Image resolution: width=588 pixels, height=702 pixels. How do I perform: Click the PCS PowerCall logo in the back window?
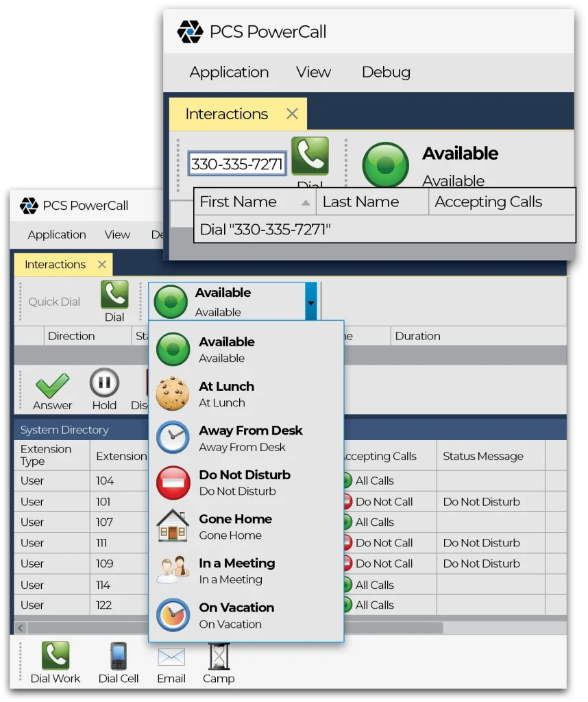pyautogui.click(x=29, y=206)
